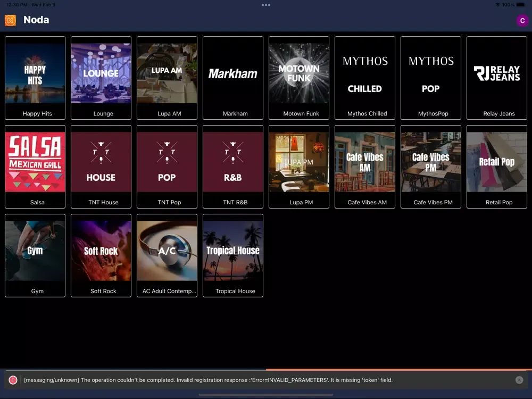Select the Retail Pop station

tap(497, 167)
